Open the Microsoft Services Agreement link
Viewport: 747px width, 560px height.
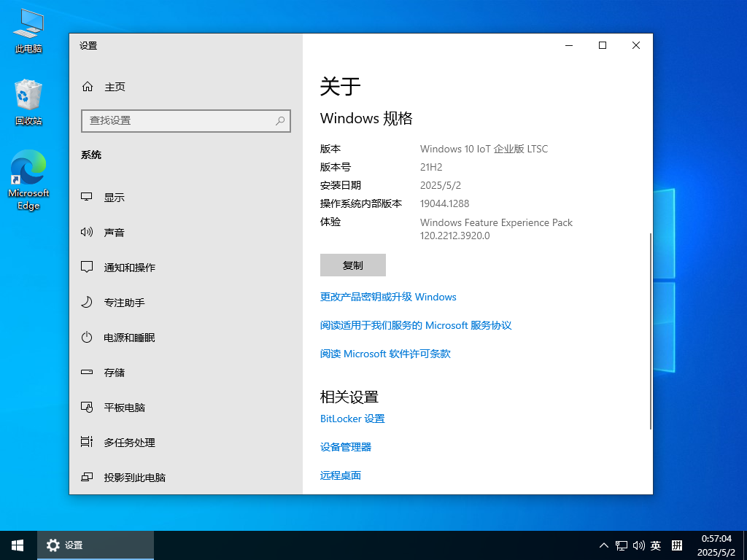point(416,326)
